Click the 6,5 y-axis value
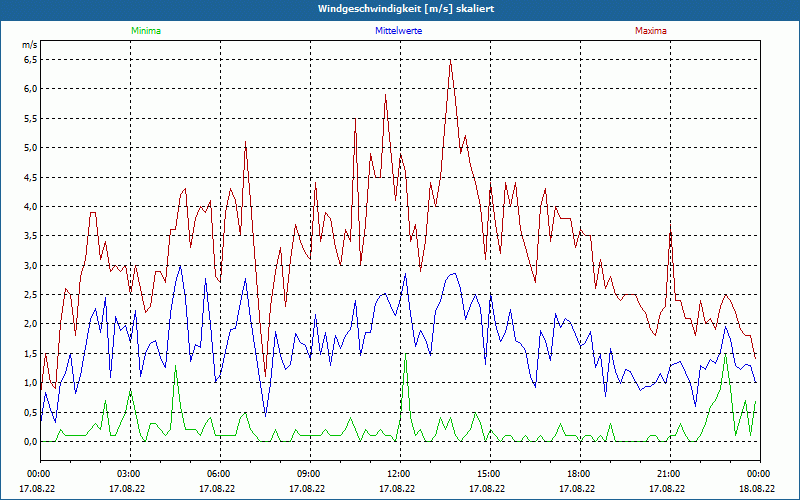This screenshot has width=800, height=500. (31, 60)
